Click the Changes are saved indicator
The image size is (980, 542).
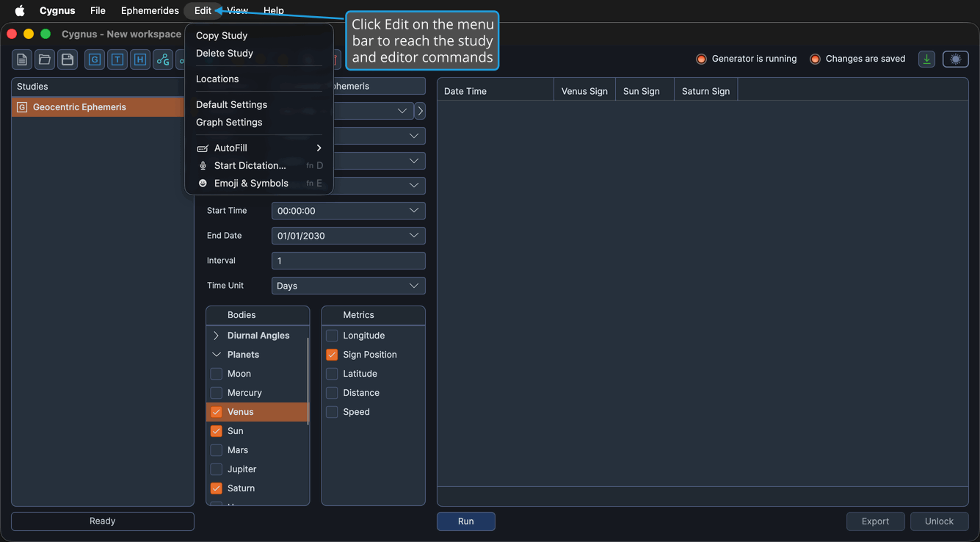click(857, 59)
